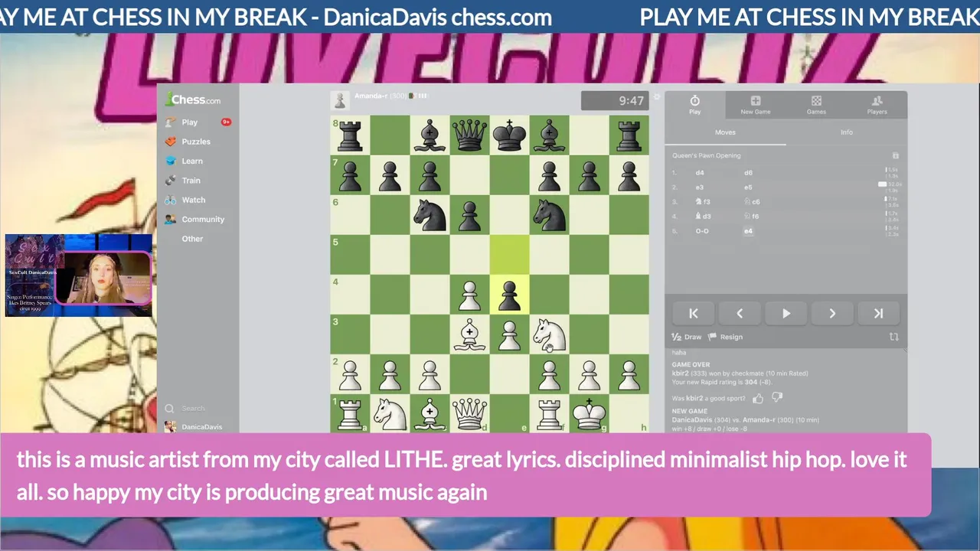Give kbir2 a thumbs down

tap(777, 398)
